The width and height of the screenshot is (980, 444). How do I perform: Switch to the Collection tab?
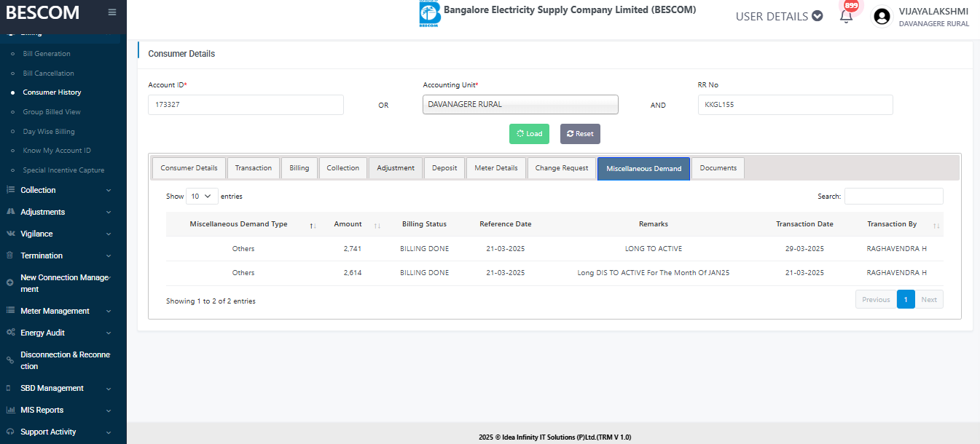[342, 168]
